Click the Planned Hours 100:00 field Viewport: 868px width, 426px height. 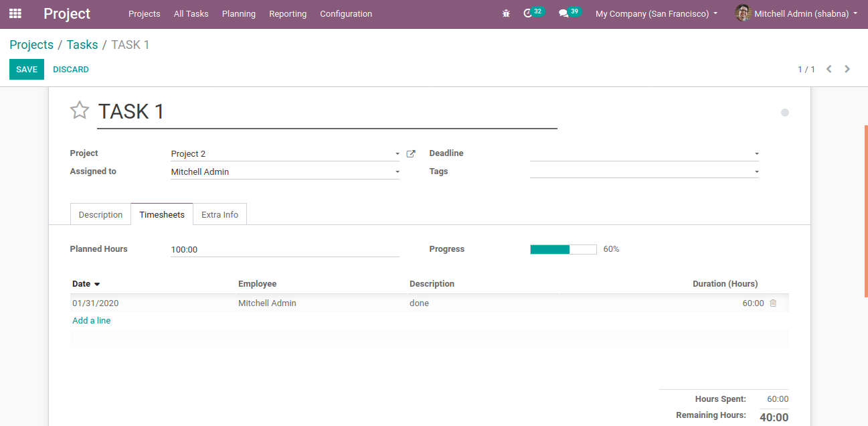click(x=285, y=249)
